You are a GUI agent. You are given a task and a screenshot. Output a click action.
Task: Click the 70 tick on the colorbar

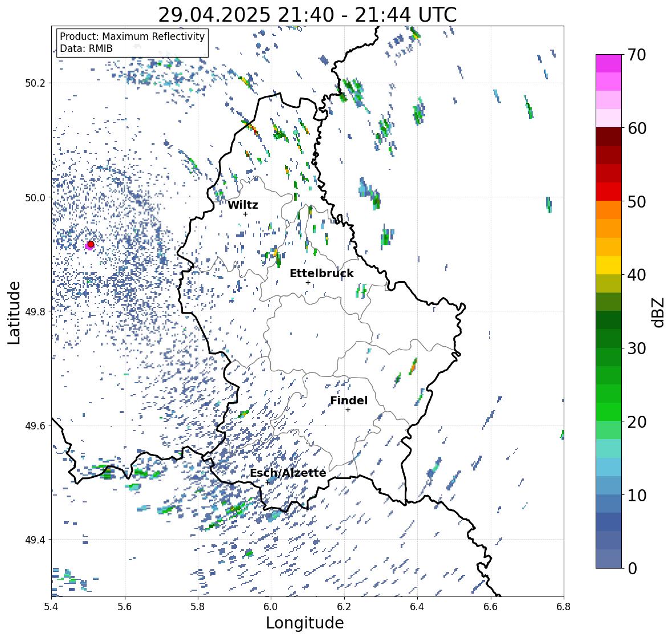(x=637, y=55)
